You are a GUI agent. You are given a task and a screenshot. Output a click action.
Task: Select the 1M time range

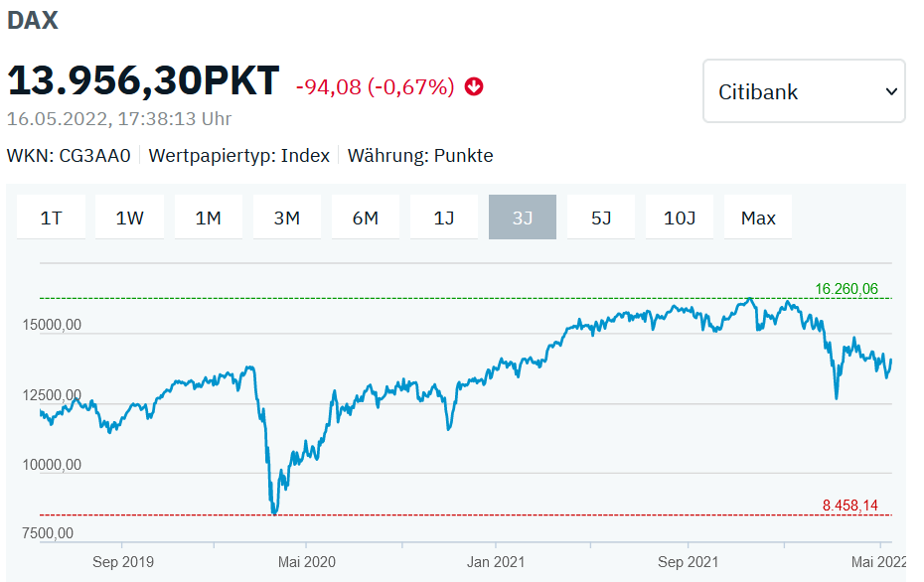(208, 218)
